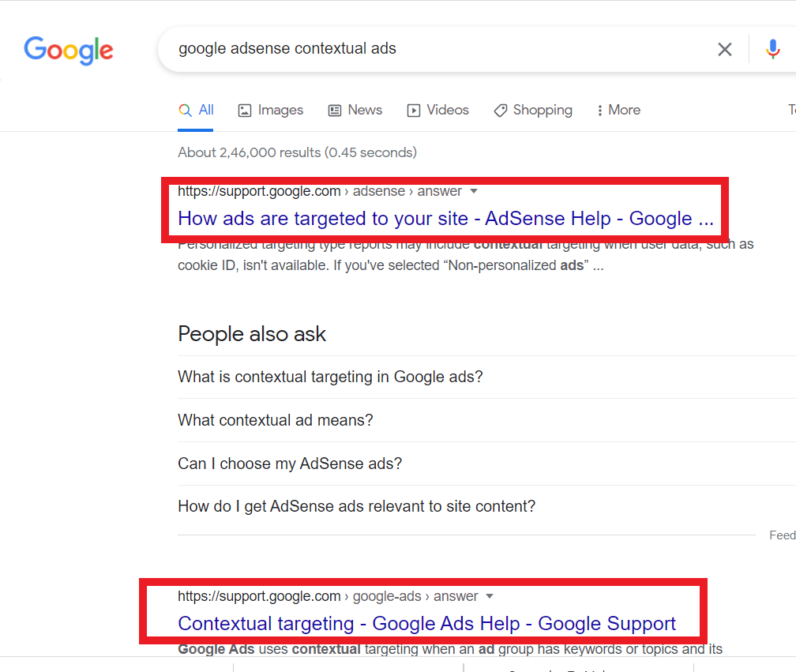Click the magnifying glass icon on the All tab

[184, 110]
